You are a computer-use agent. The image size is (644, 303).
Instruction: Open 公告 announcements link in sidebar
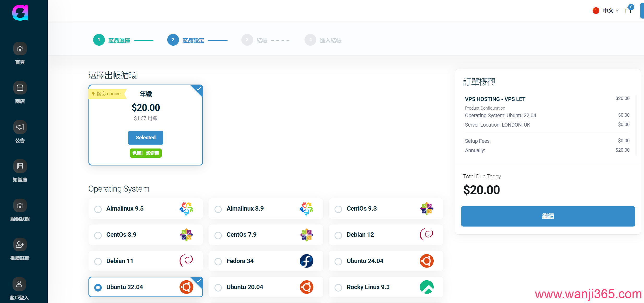pyautogui.click(x=20, y=140)
